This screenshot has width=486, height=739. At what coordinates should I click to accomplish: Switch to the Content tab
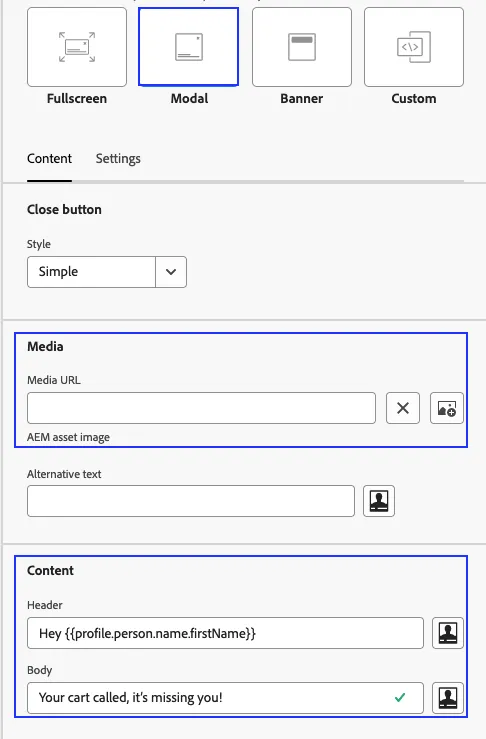point(49,159)
